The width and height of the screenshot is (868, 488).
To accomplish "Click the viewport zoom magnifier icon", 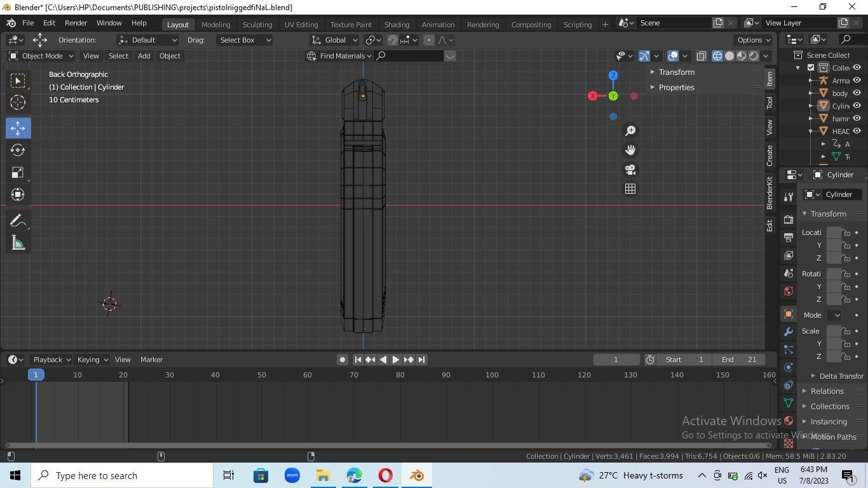I will coord(630,131).
